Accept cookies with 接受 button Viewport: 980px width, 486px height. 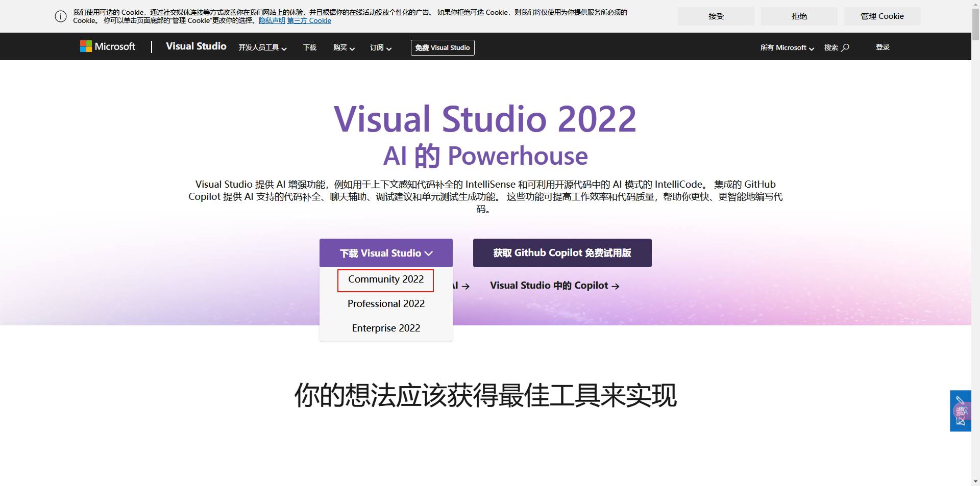point(716,16)
